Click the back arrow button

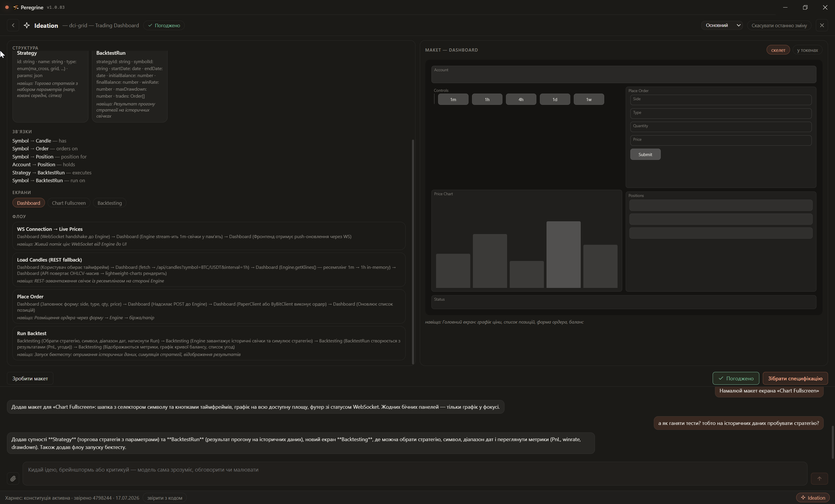pyautogui.click(x=13, y=25)
